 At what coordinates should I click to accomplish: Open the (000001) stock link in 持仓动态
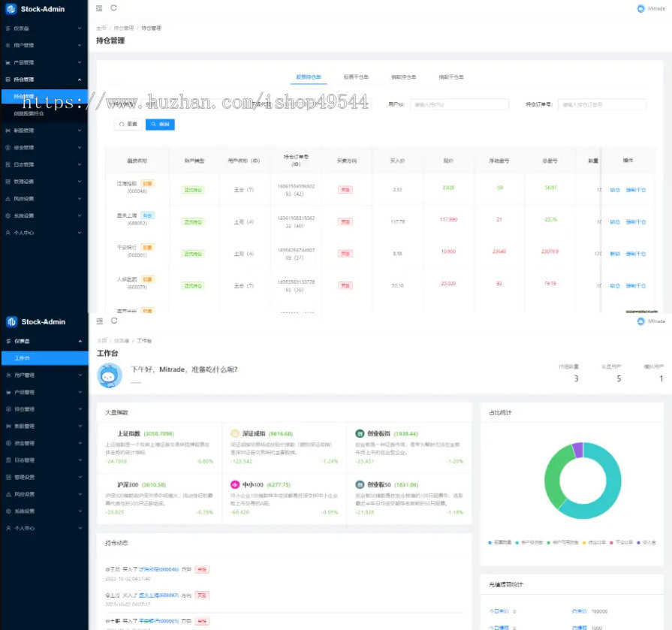pos(159,621)
